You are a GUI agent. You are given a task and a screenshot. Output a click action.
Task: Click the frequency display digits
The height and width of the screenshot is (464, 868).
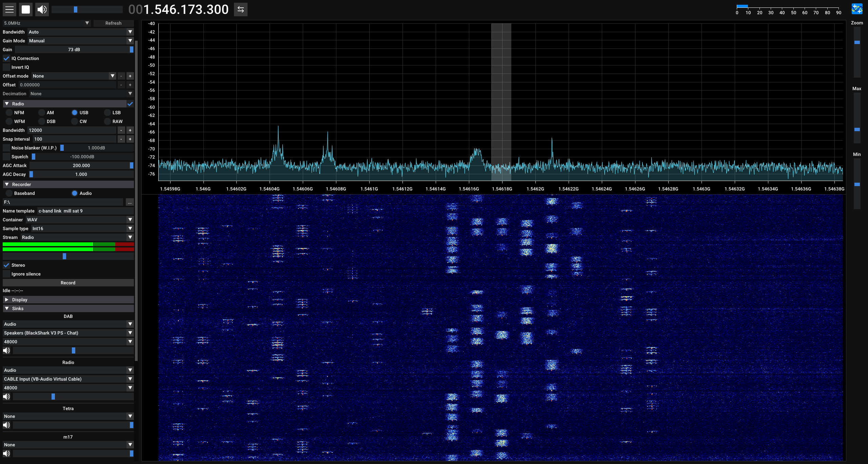coord(179,9)
